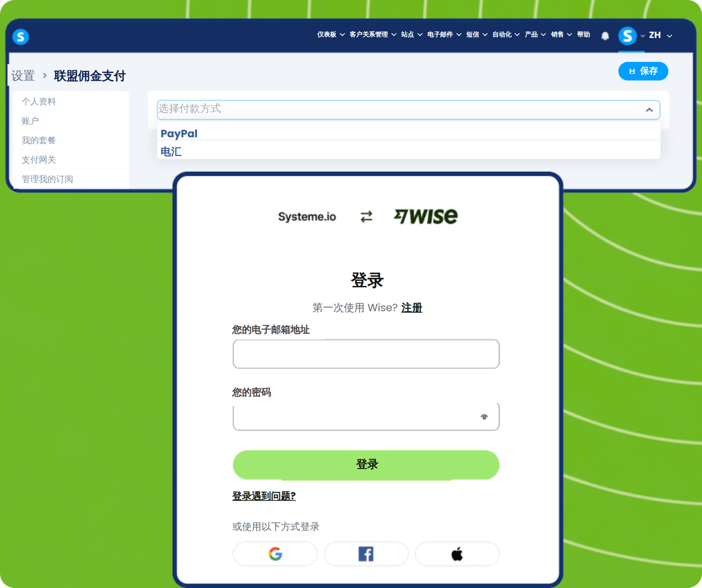This screenshot has width=702, height=588.
Task: Select PayPal payment option
Action: (x=408, y=133)
